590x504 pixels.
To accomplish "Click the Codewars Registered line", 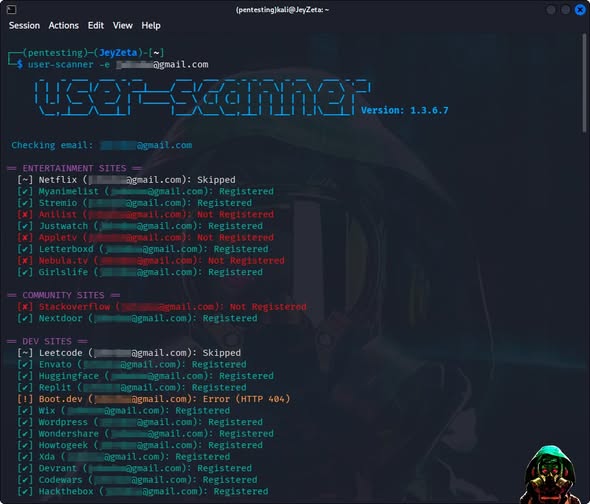I will point(137,480).
